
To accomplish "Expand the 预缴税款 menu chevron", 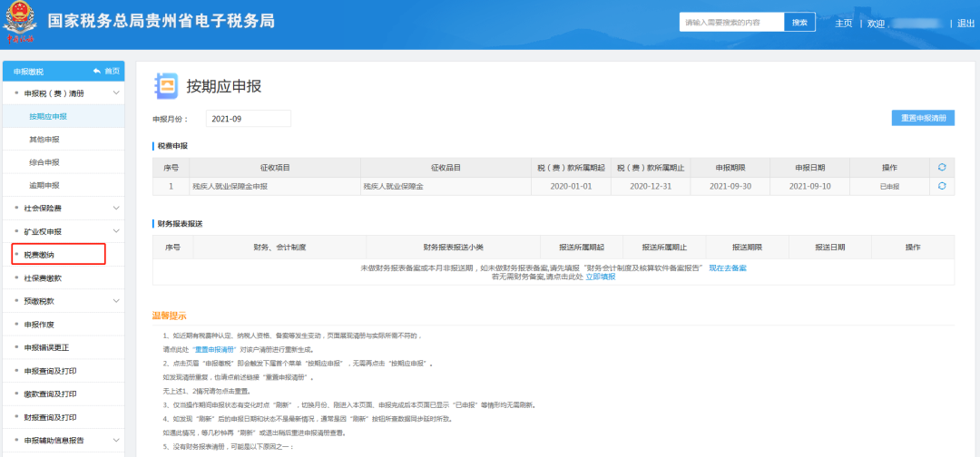I will coord(116,300).
